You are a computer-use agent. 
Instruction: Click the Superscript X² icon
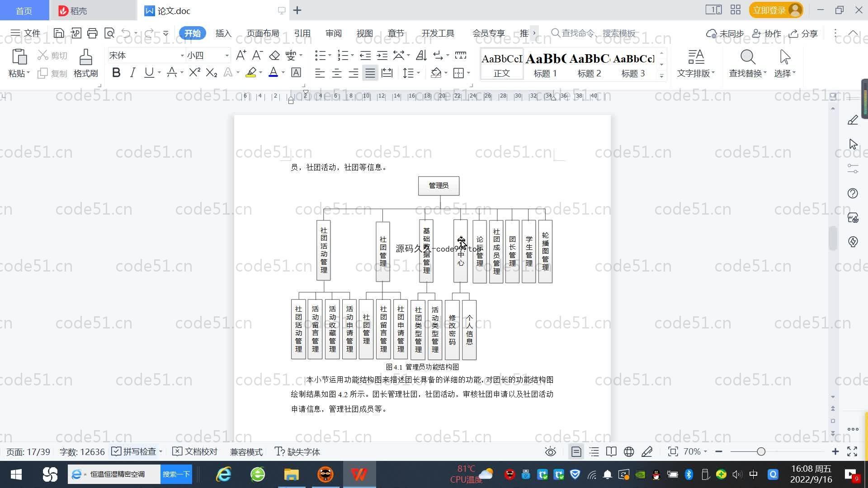194,72
